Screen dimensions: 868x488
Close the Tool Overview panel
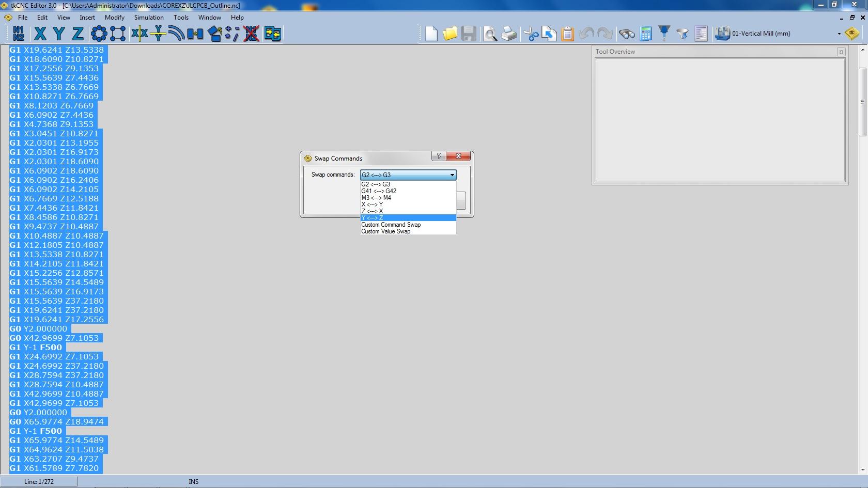(841, 52)
